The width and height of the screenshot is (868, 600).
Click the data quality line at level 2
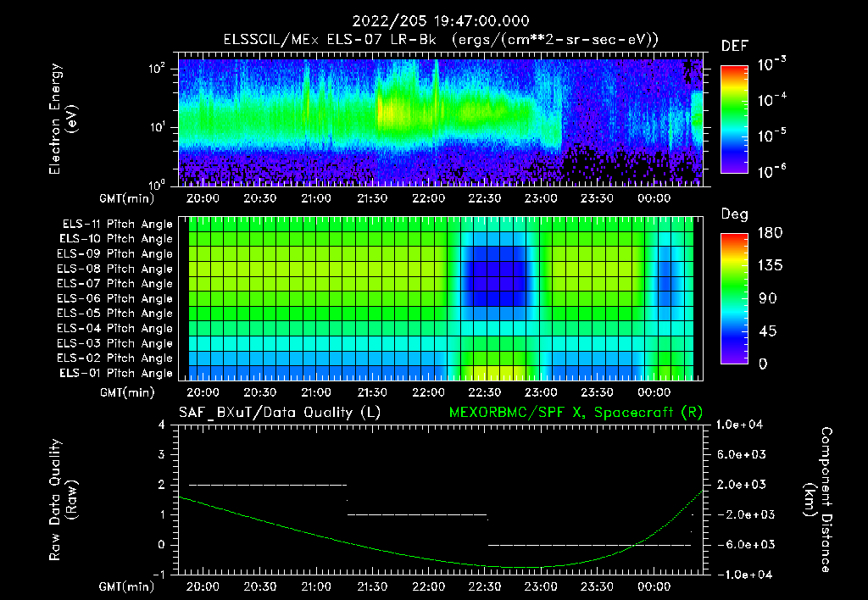(268, 485)
